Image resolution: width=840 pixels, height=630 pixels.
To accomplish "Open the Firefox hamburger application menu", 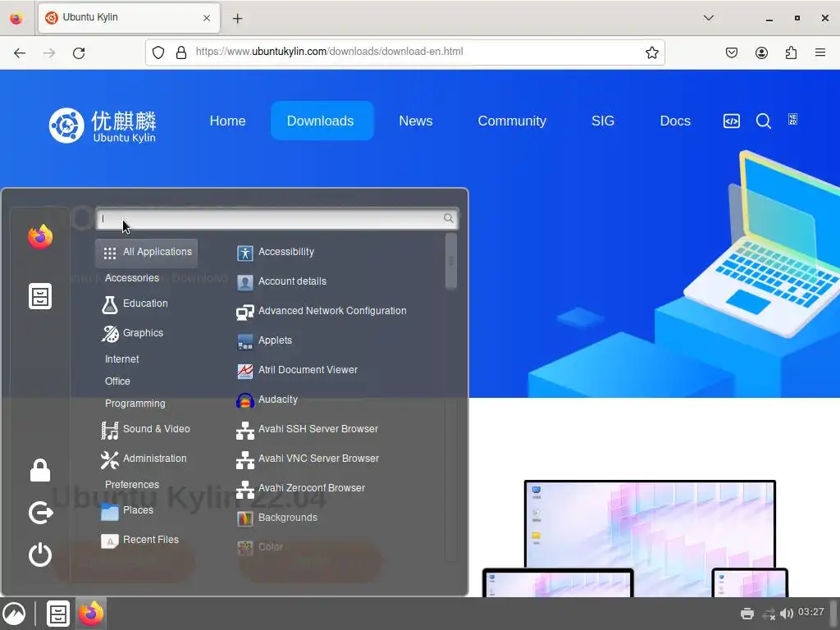I will coord(820,52).
